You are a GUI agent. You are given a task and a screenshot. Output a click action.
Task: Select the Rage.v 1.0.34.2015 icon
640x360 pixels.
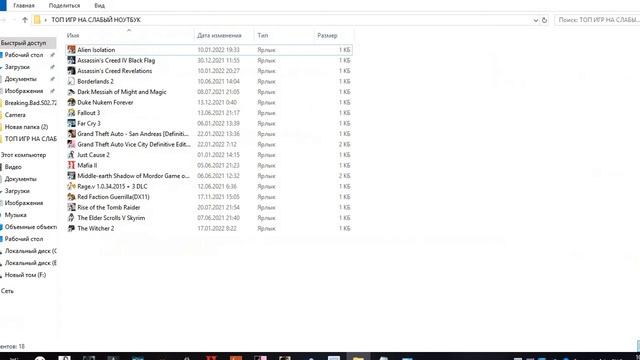71,187
